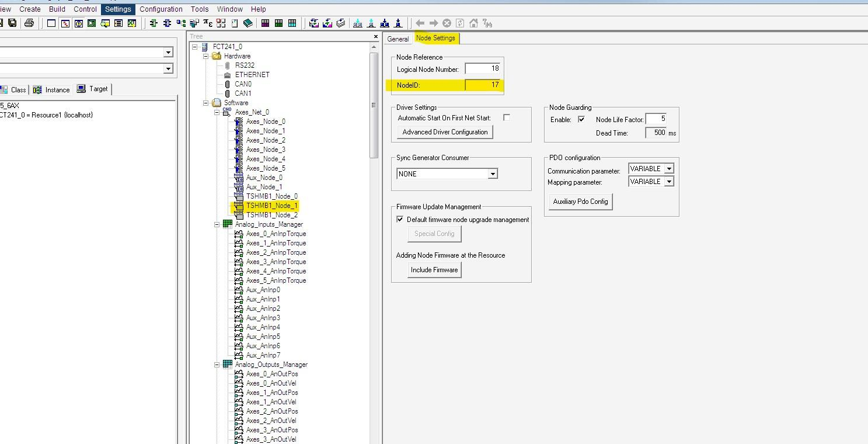Disable the Node Guarding Enable checkbox
868x444 pixels.
[x=581, y=119]
